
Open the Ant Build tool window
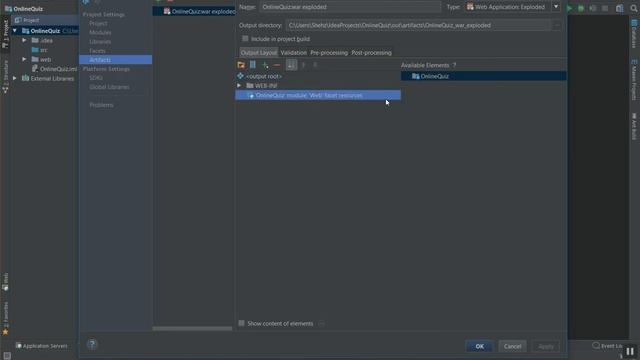tap(634, 127)
